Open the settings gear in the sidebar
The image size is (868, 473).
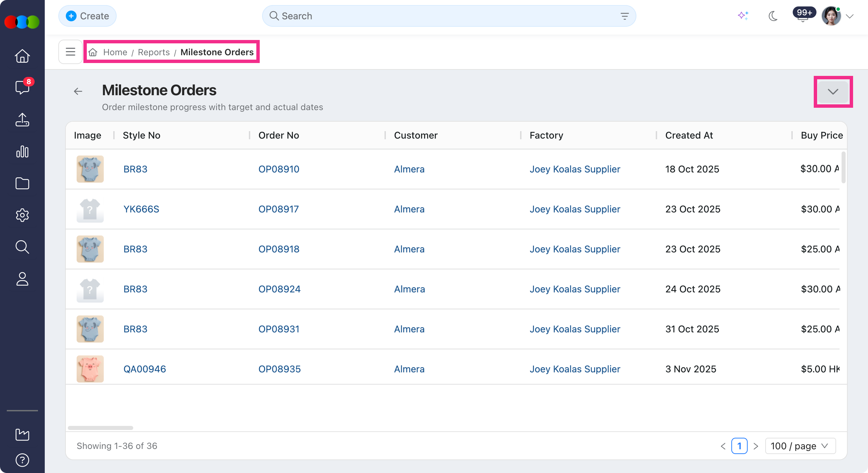click(x=22, y=215)
